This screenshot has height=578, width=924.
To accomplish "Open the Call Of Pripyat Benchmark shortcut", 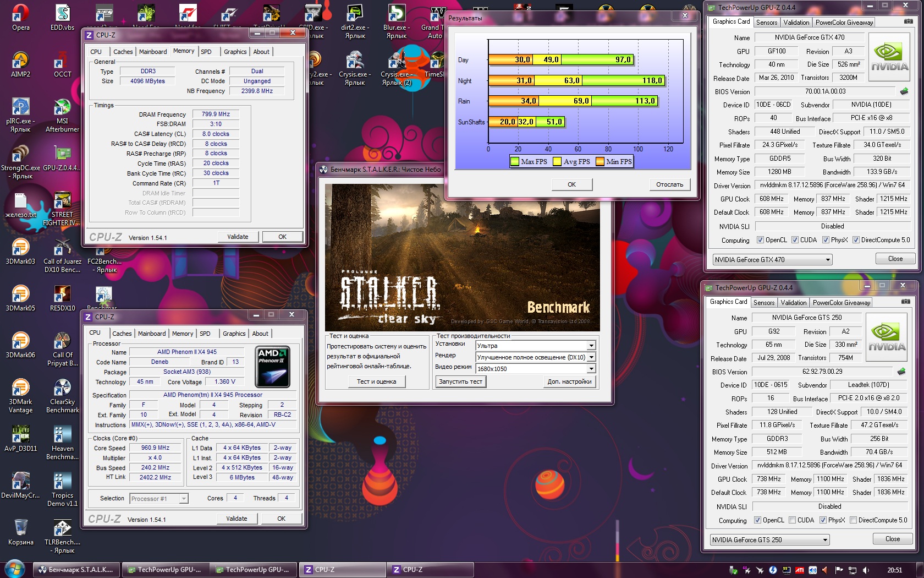I will pyautogui.click(x=62, y=350).
